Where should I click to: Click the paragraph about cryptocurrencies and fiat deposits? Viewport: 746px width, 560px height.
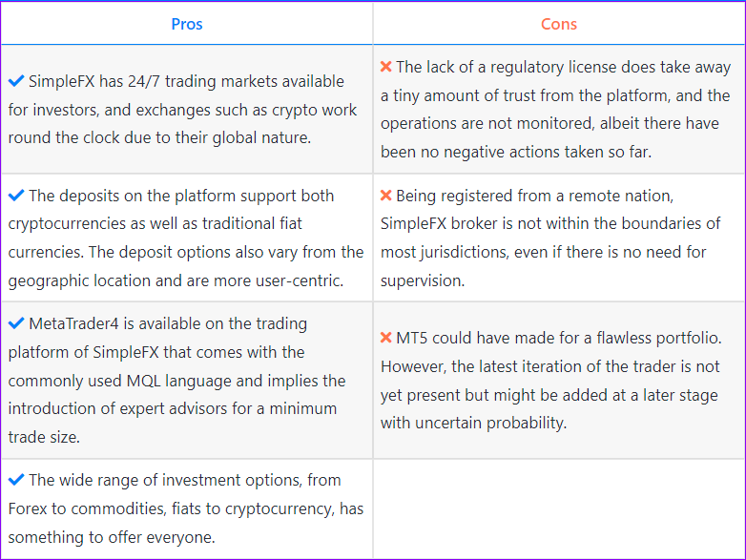[x=186, y=238]
